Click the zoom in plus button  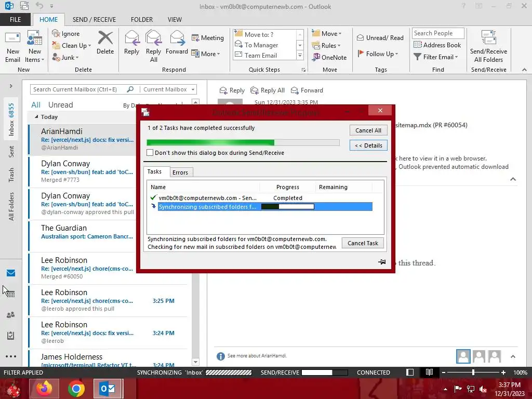[503, 373]
